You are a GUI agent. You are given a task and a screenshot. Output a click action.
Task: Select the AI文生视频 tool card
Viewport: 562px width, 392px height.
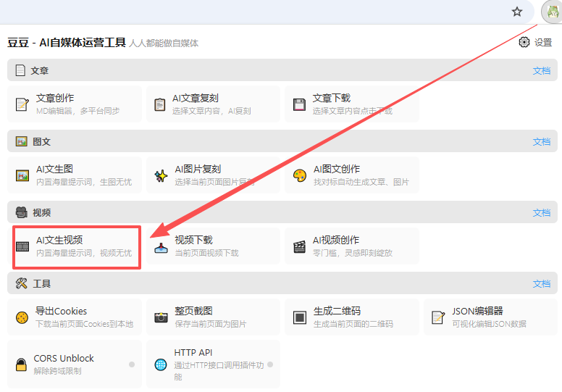click(x=75, y=246)
